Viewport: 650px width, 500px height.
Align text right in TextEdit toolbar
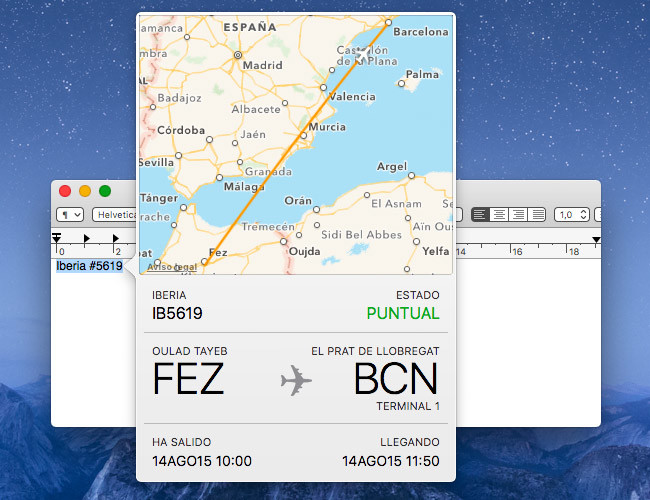click(518, 214)
